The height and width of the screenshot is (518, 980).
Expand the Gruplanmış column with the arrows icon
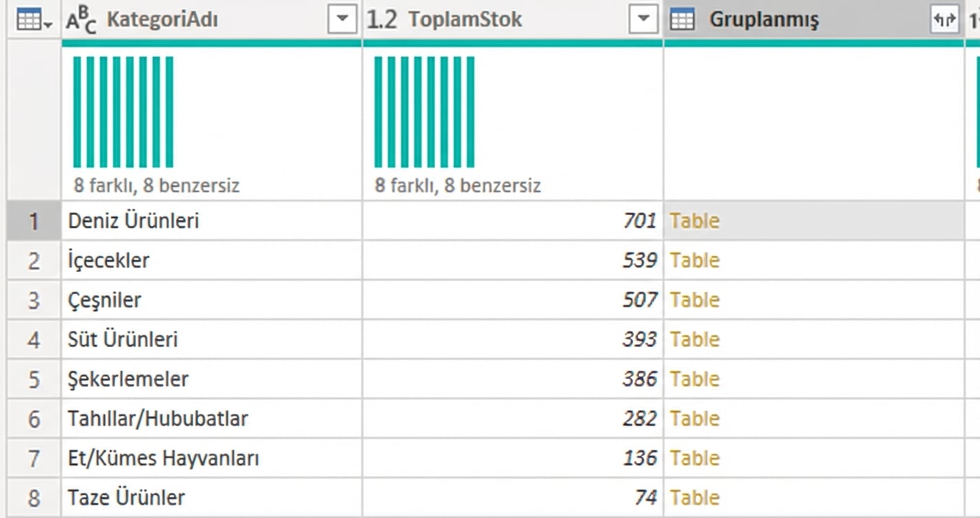(944, 19)
